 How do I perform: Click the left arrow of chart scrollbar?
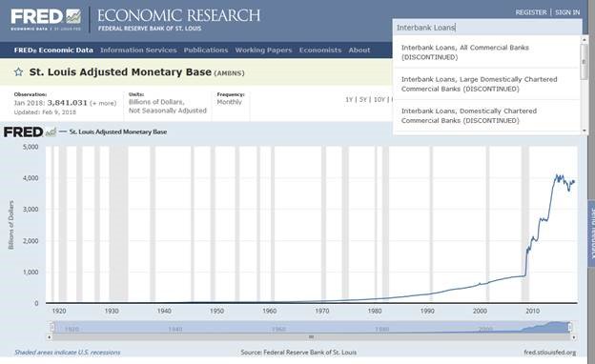tap(50, 337)
